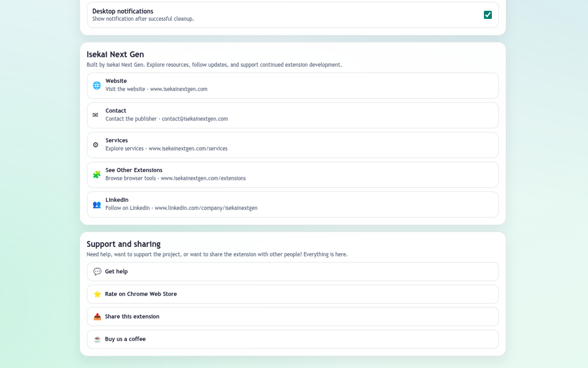Click the "Need help, want to support" description text
The width and height of the screenshot is (588, 368).
217,254
